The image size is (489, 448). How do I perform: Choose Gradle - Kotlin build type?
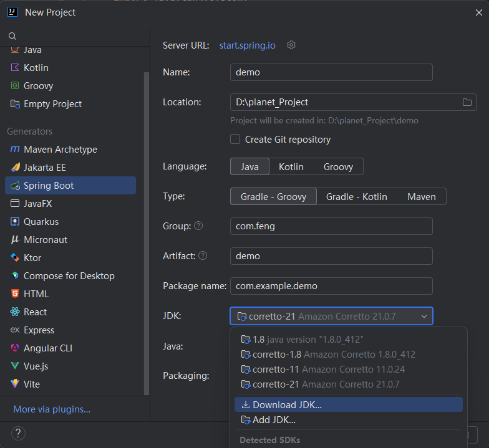point(357,197)
